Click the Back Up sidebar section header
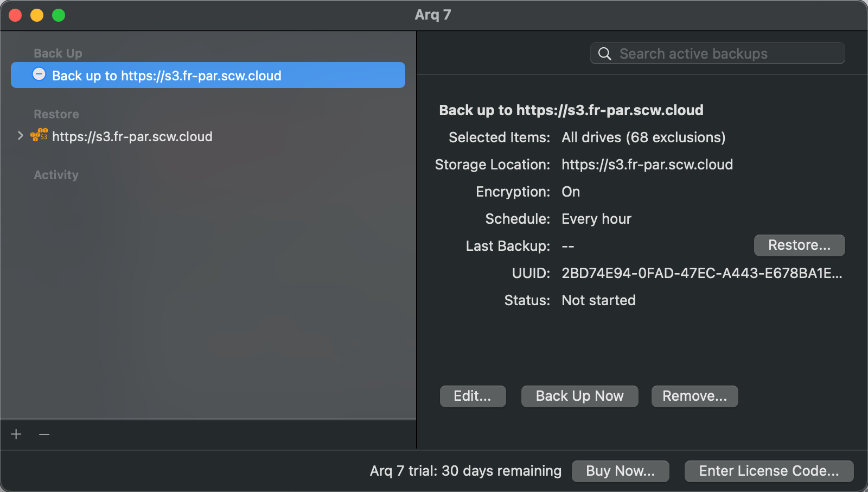This screenshot has height=492, width=868. (58, 53)
